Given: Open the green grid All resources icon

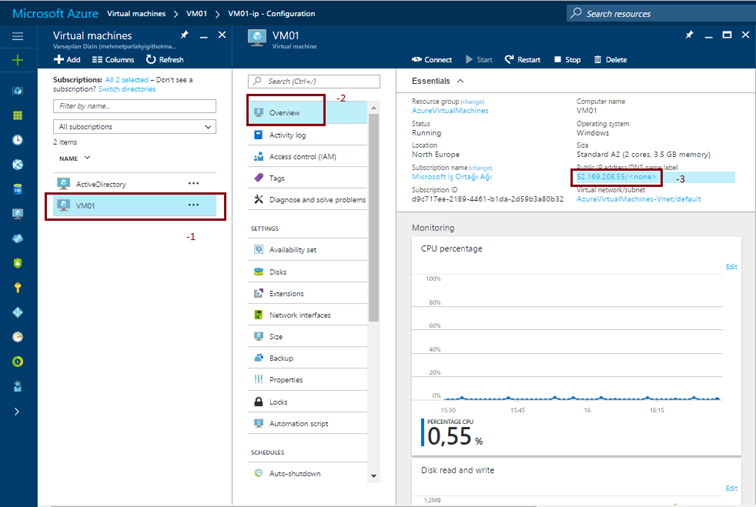Looking at the screenshot, I should tap(17, 115).
